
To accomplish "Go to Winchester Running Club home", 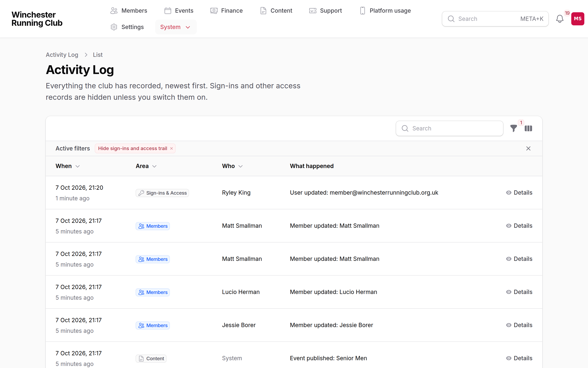I will pyautogui.click(x=37, y=19).
